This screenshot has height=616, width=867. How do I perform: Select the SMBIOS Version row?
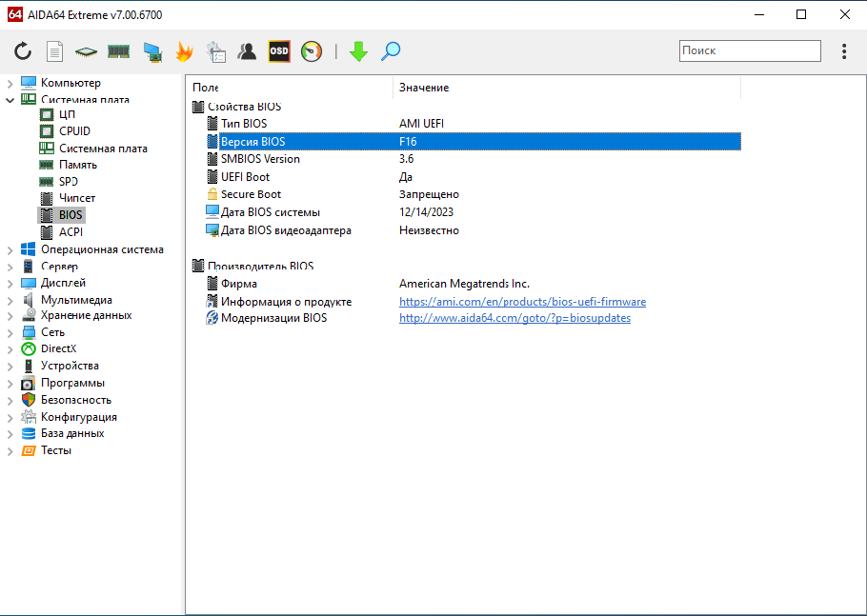474,159
